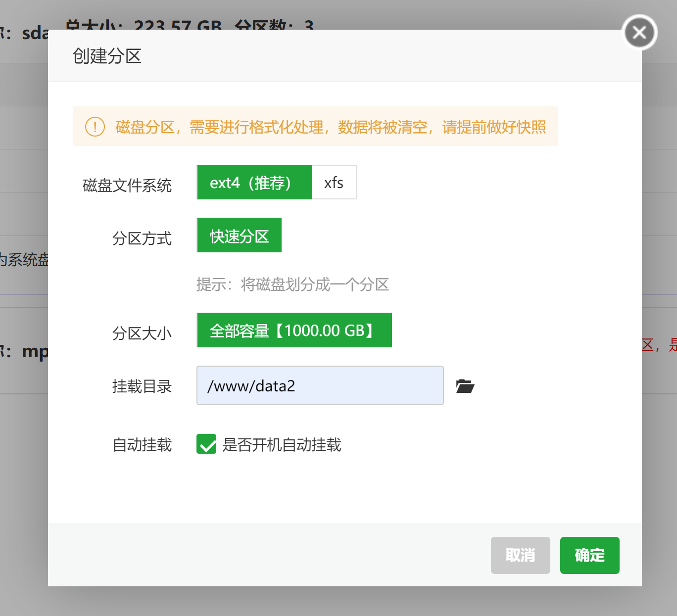Click the 创建分区 dialog title
The image size is (677, 616).
[x=107, y=56]
